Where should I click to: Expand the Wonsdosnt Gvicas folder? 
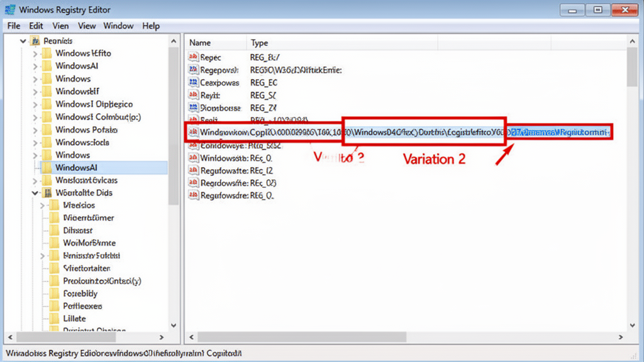tap(35, 181)
